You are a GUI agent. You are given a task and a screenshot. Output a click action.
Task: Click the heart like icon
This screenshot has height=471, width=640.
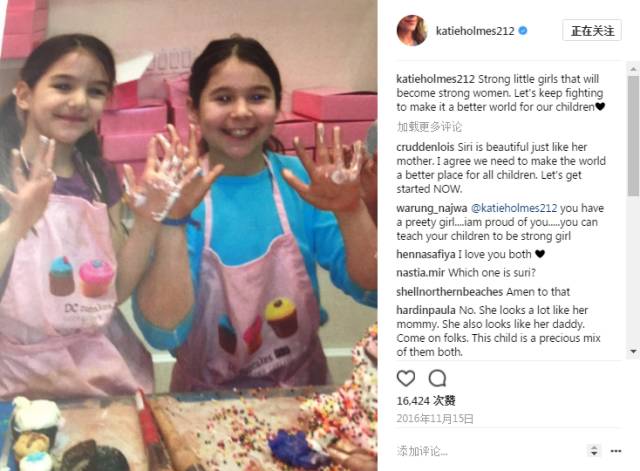(406, 378)
